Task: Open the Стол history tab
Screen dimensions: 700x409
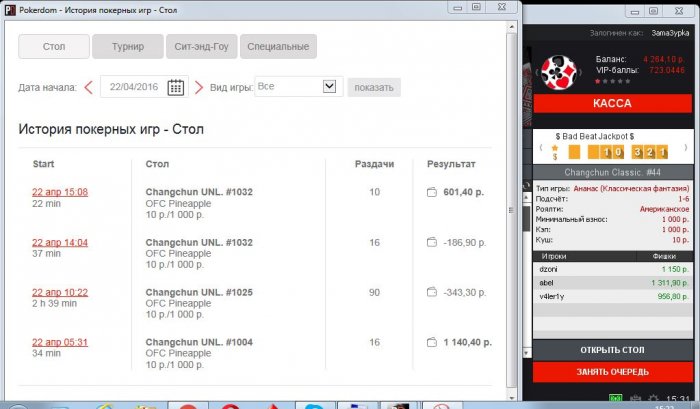Action: (x=54, y=46)
